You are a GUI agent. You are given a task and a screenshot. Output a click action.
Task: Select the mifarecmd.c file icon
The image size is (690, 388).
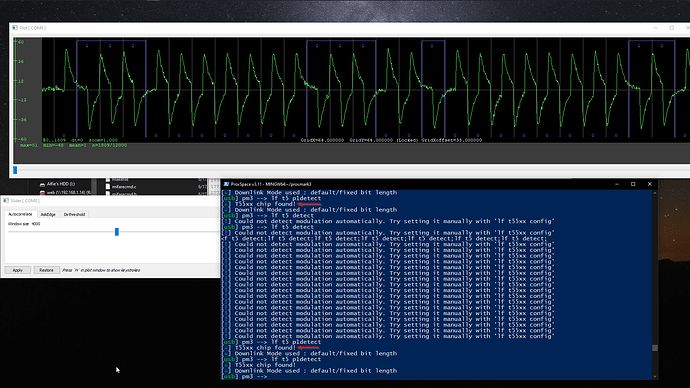(x=108, y=187)
